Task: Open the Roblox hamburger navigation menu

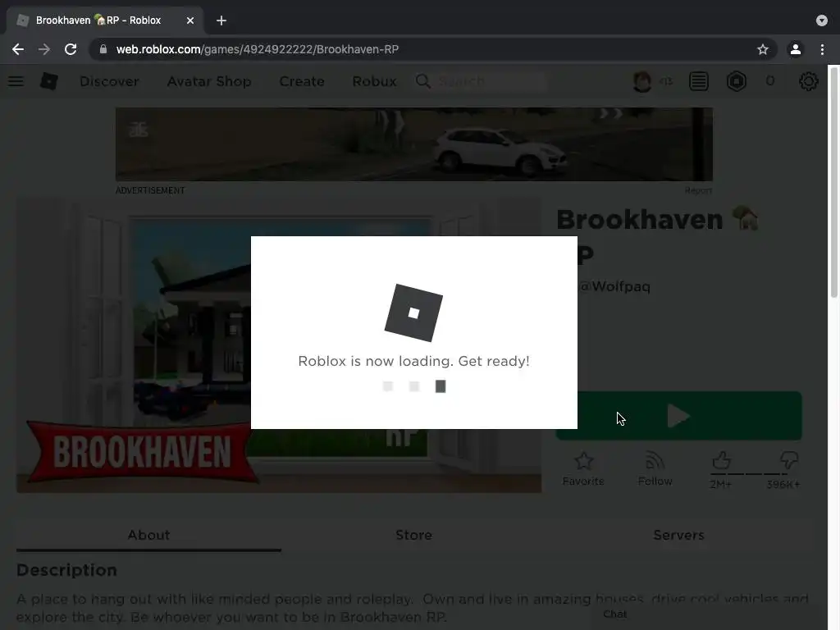Action: coord(16,81)
